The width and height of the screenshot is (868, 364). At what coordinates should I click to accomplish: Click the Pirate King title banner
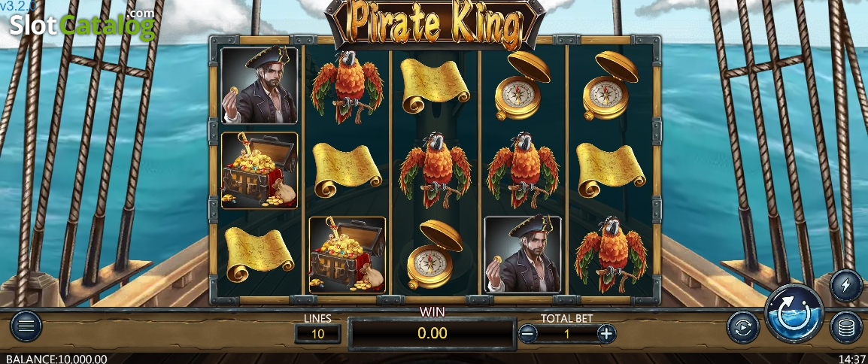tap(435, 24)
